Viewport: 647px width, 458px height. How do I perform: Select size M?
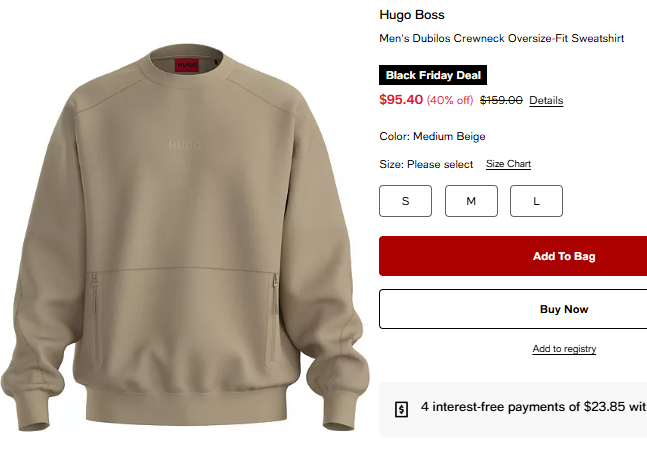click(471, 201)
